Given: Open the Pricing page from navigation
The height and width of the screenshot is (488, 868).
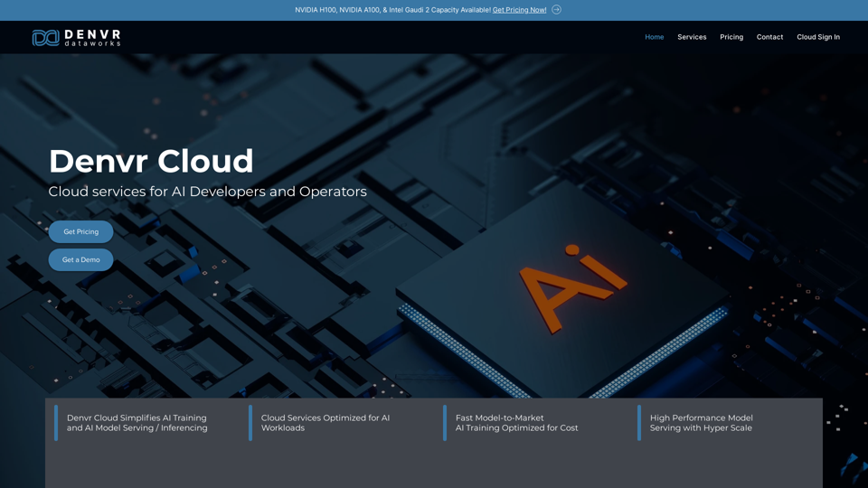Looking at the screenshot, I should (x=731, y=37).
